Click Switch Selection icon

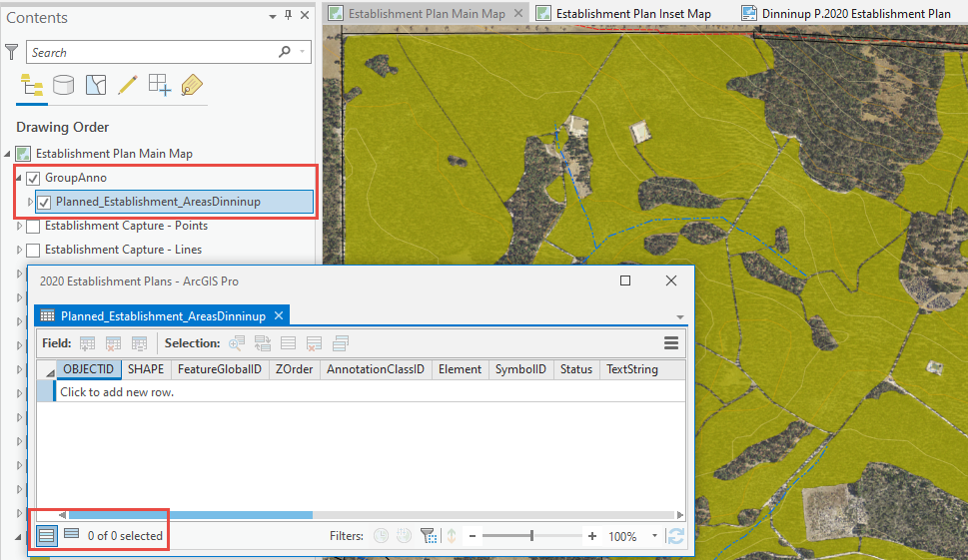coord(263,343)
